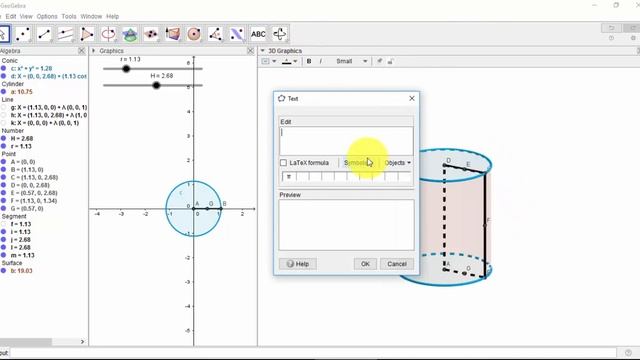Image resolution: width=640 pixels, height=360 pixels.
Task: Select the Rotate 3D Graphics View tool
Action: pyautogui.click(x=280, y=34)
